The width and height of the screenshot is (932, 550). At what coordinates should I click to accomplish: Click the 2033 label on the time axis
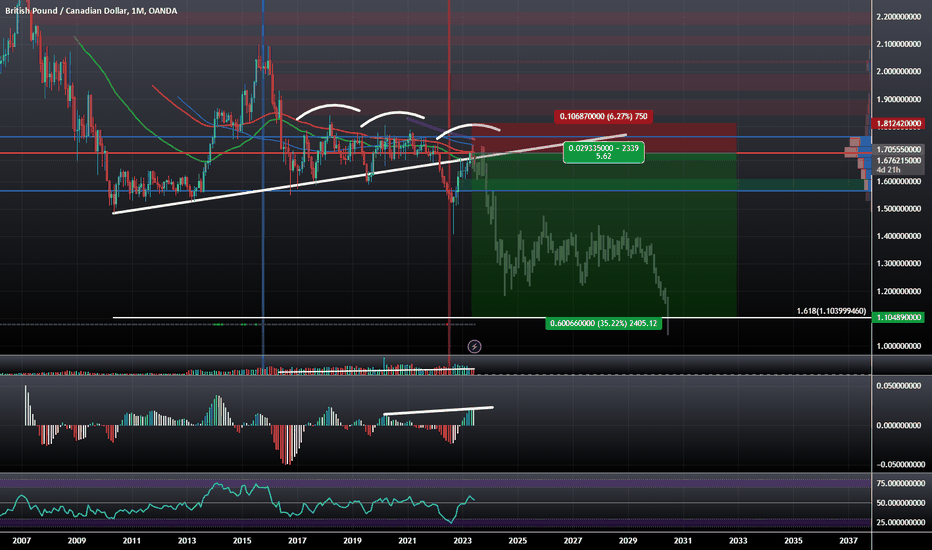tap(738, 540)
